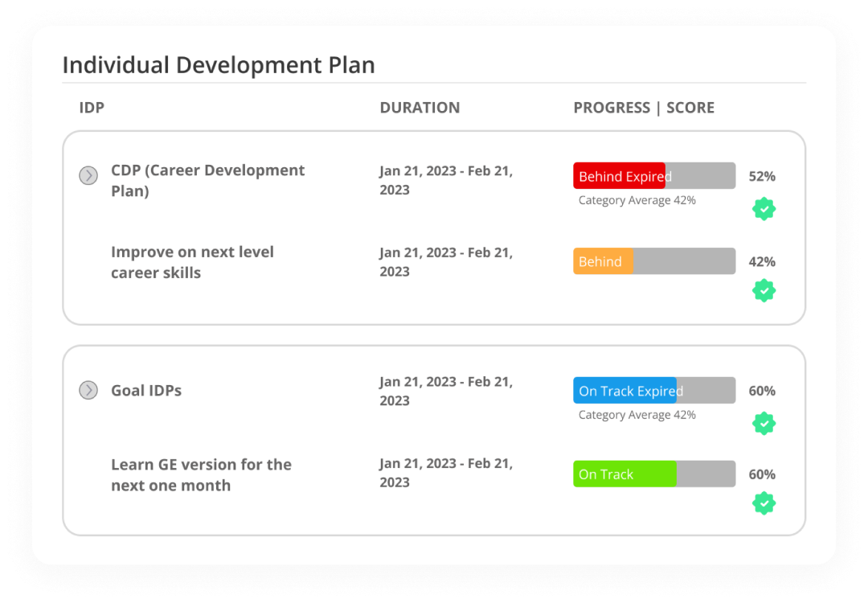Click the Individual Development Plan title
868x607 pixels.
point(218,64)
